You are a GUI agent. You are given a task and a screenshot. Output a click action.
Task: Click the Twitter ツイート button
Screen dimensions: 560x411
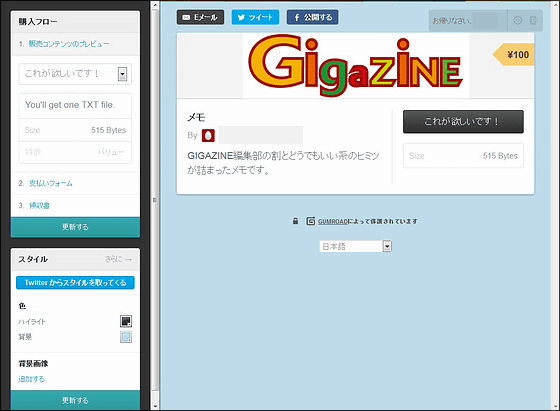point(255,17)
